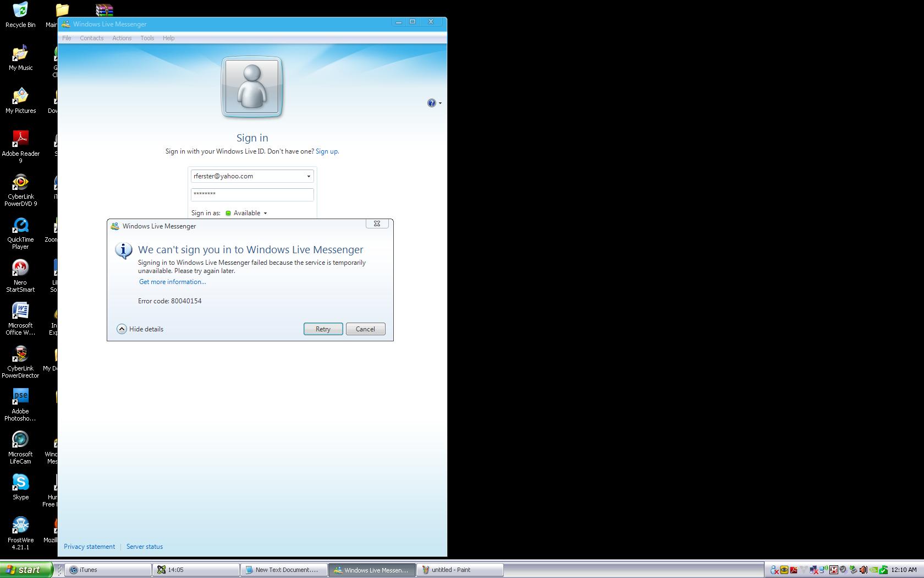Click the Error code: 80040154 text

(170, 301)
